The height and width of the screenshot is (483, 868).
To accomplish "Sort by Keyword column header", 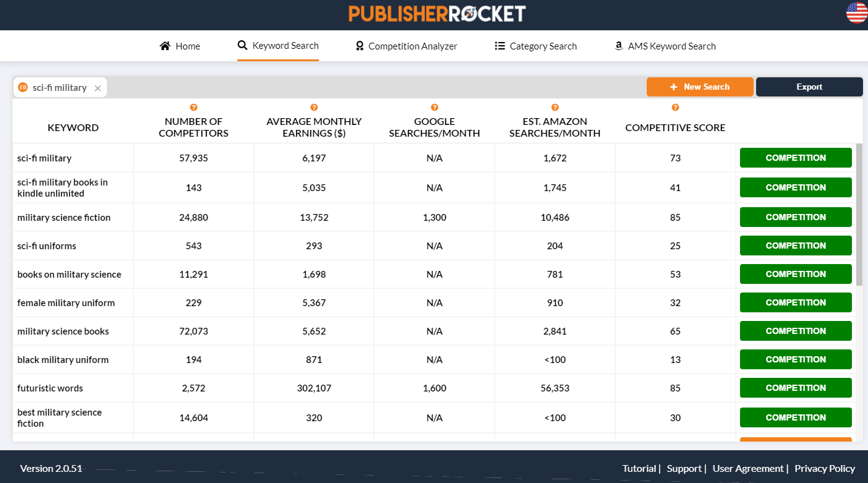I will [x=73, y=127].
